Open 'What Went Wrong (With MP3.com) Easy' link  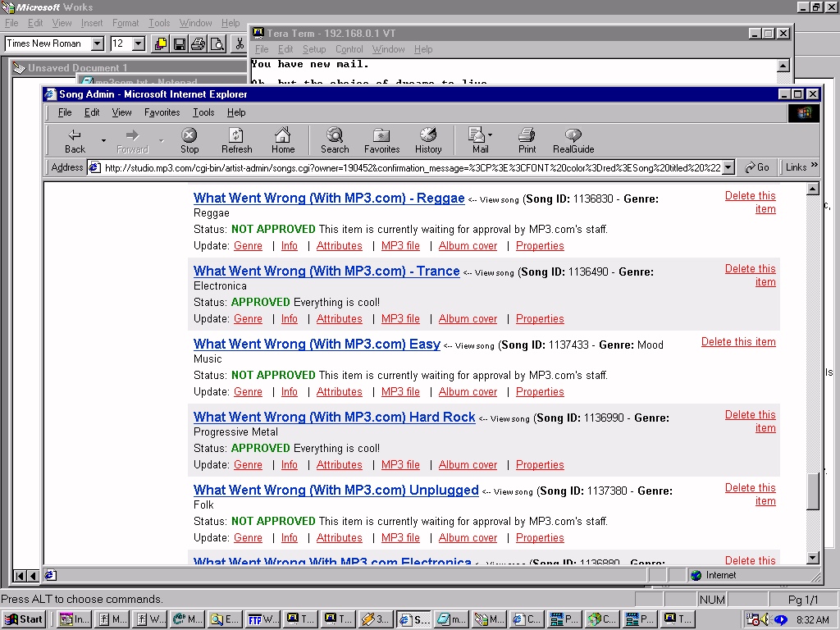pyautogui.click(x=317, y=344)
